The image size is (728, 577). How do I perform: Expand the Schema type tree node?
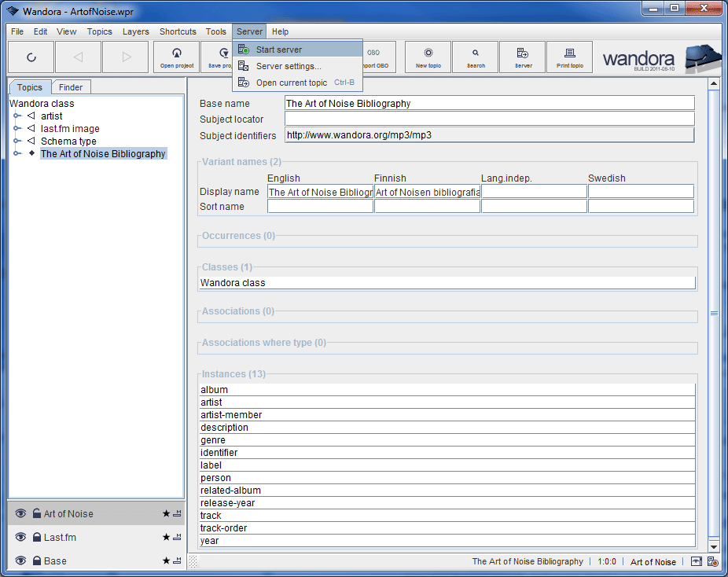17,141
